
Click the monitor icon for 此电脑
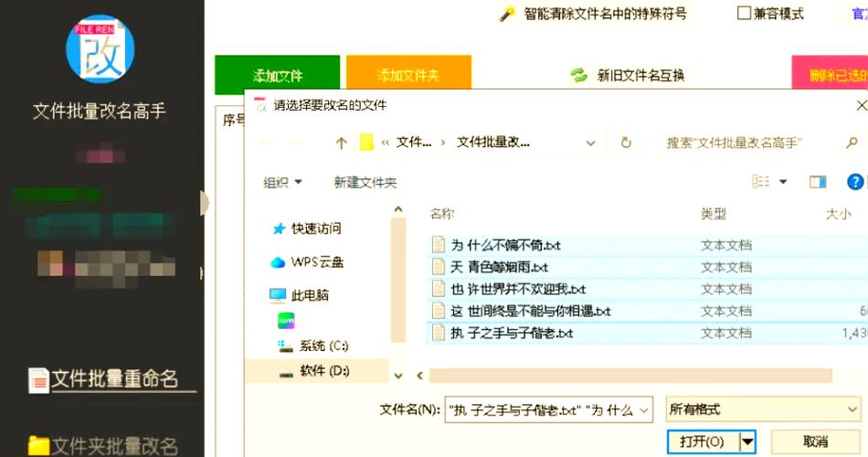tap(278, 295)
